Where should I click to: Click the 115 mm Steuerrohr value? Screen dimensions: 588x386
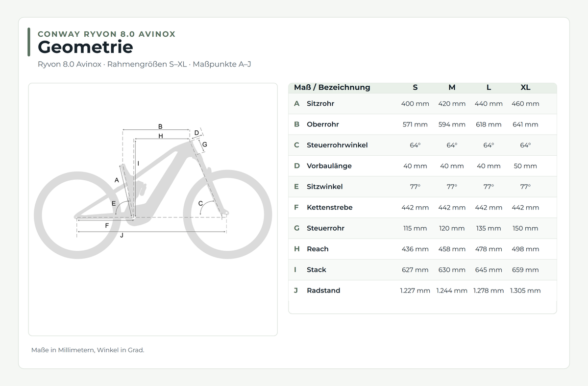(415, 228)
